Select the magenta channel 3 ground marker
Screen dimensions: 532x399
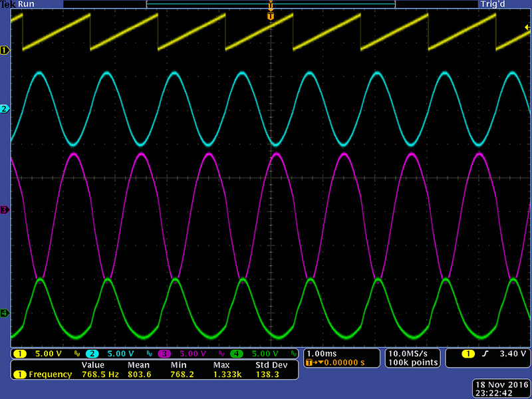5,210
